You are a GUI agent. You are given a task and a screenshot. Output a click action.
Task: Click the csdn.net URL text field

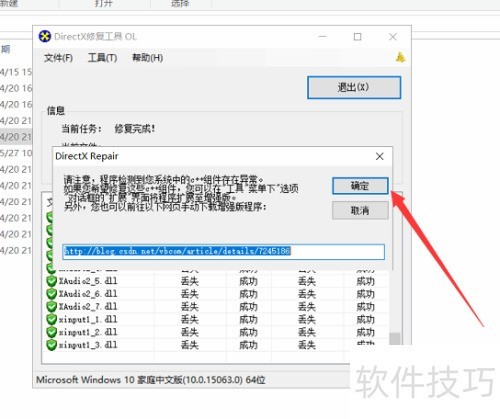pyautogui.click(x=223, y=252)
